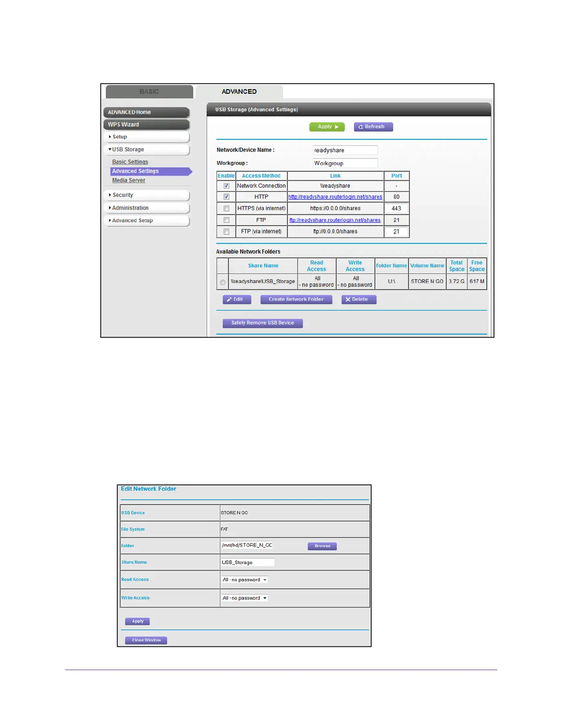Click the 617 M free space cell
This screenshot has width=563, height=728.
477,281
